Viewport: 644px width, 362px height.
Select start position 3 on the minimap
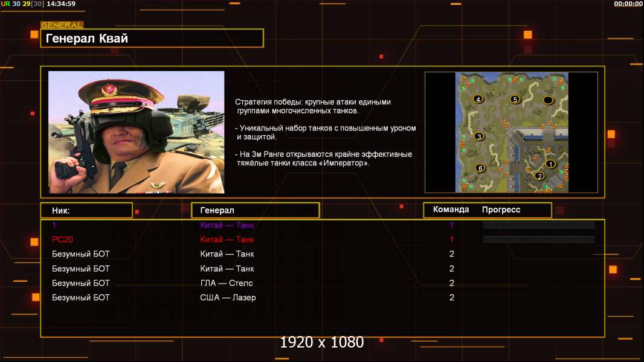pos(479,136)
